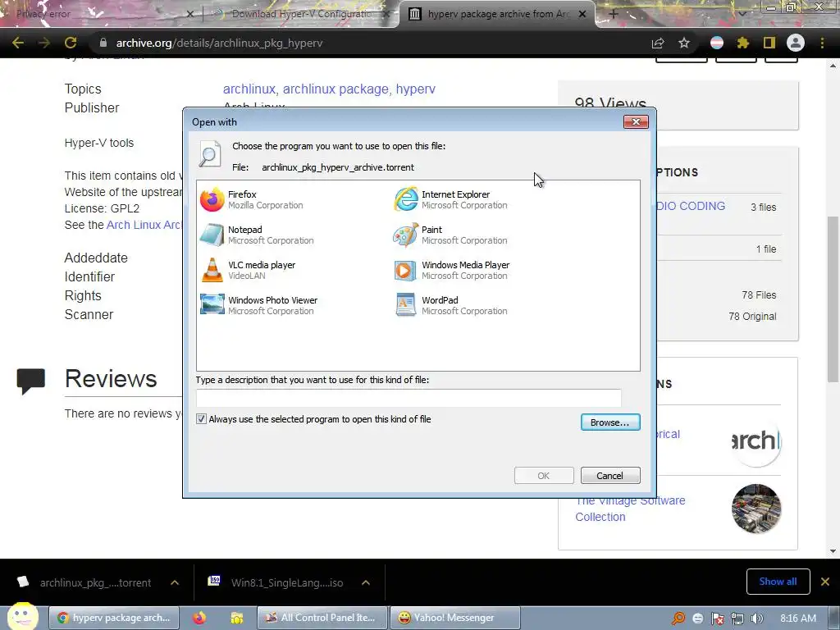Select VLC media player in the list

pyautogui.click(x=248, y=270)
